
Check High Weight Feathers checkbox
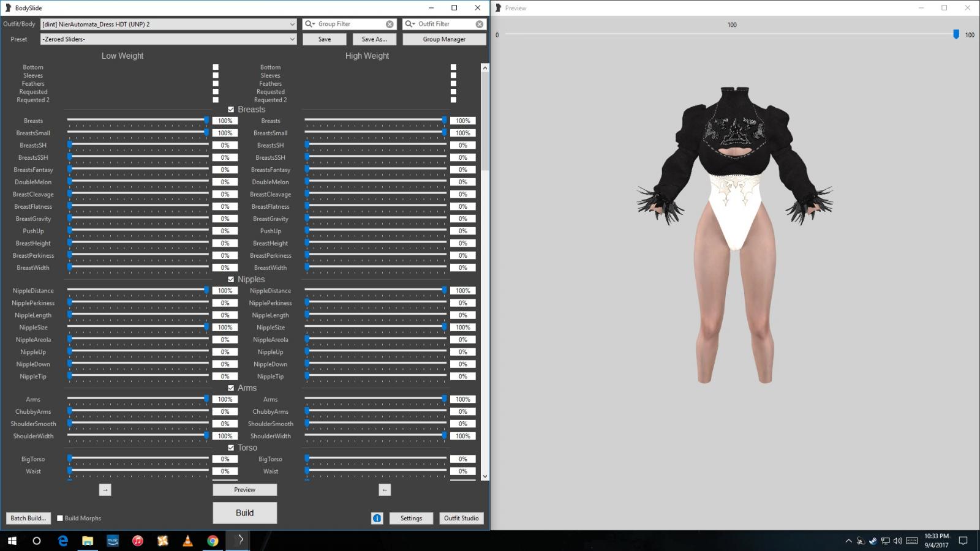[453, 84]
